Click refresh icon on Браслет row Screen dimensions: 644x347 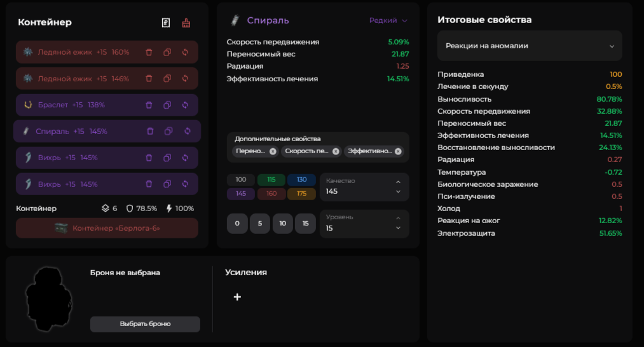coord(185,105)
